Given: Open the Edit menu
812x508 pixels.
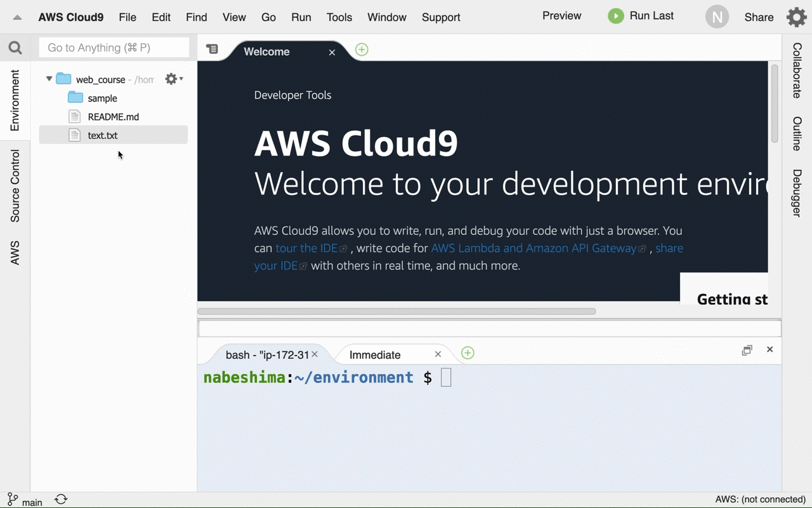Looking at the screenshot, I should pyautogui.click(x=161, y=17).
